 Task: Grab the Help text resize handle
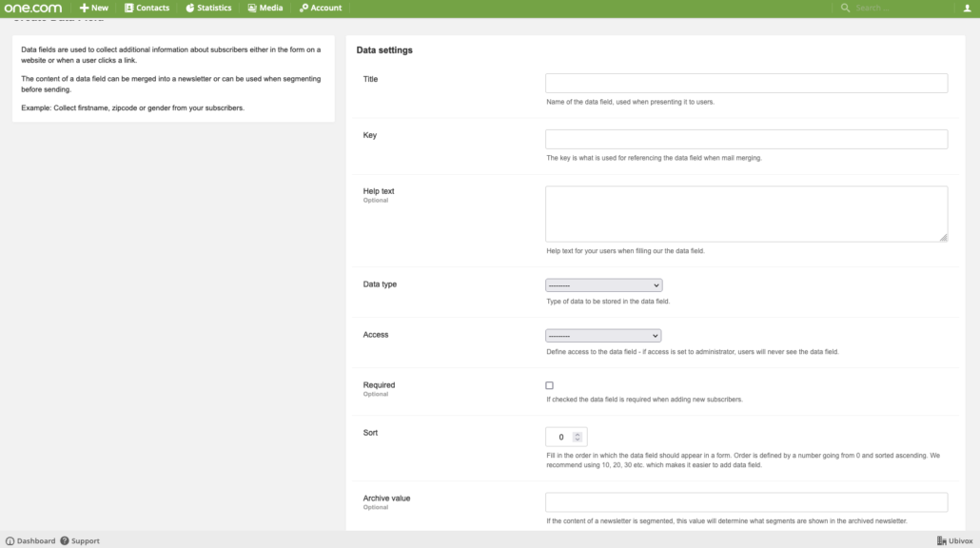tap(943, 238)
